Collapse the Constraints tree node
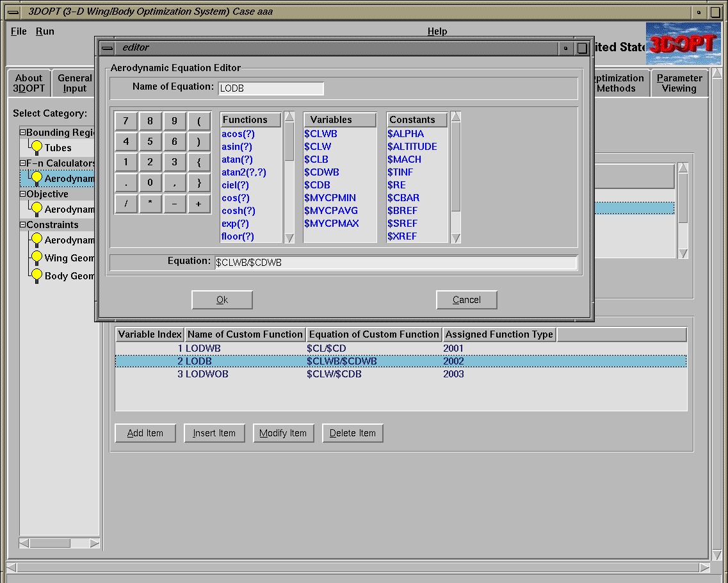This screenshot has width=728, height=583. [x=23, y=224]
